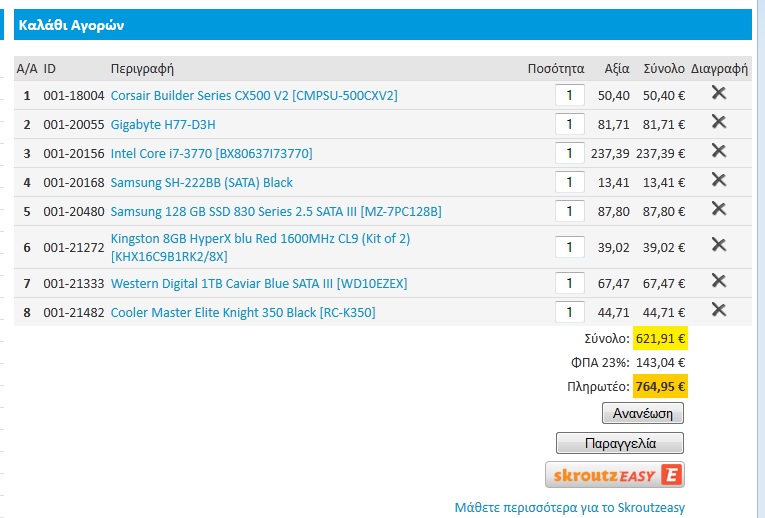Remove Corsair Builder Series CX500 V2 from cart
The height and width of the screenshot is (518, 765).
(x=719, y=93)
